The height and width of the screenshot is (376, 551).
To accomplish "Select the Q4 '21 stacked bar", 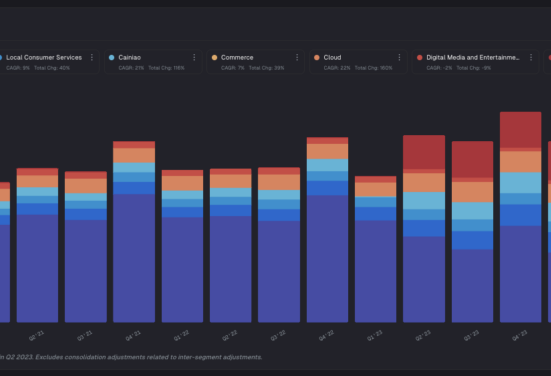I will click(134, 232).
